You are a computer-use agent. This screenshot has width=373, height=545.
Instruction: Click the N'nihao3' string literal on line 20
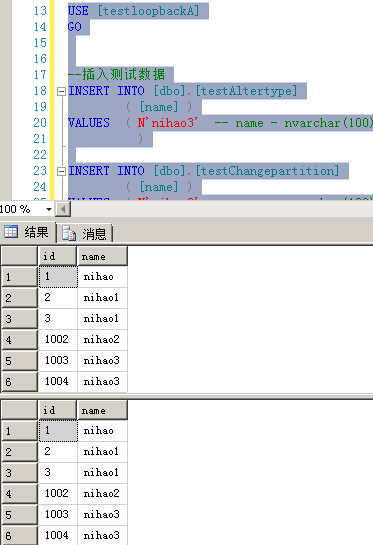click(168, 122)
